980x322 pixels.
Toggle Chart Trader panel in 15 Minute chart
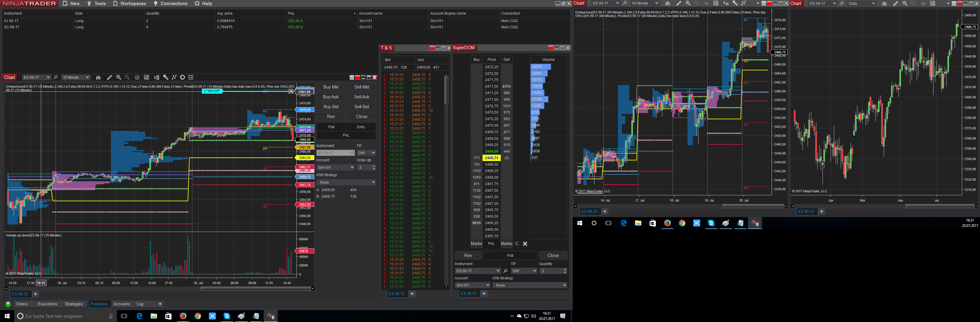coord(156,78)
